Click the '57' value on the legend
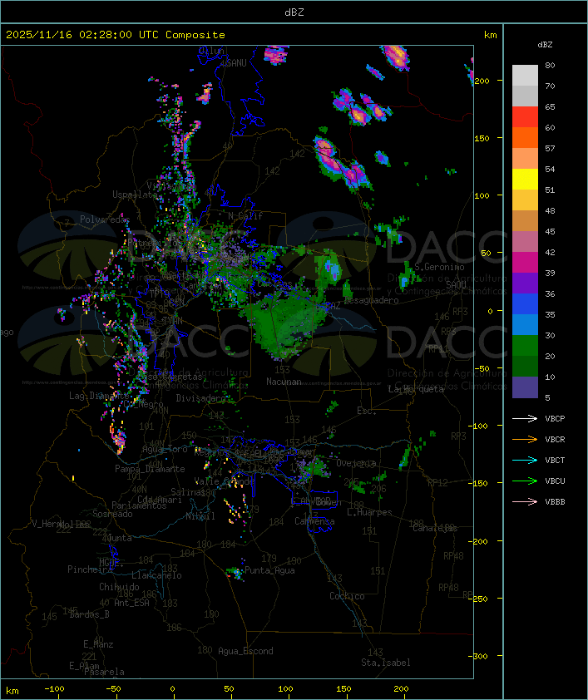 coord(550,149)
